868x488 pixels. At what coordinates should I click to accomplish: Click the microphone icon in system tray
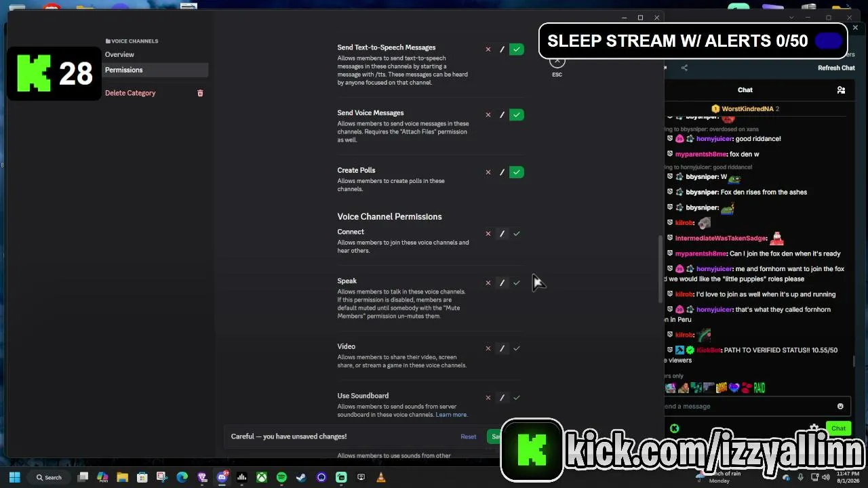tap(800, 477)
